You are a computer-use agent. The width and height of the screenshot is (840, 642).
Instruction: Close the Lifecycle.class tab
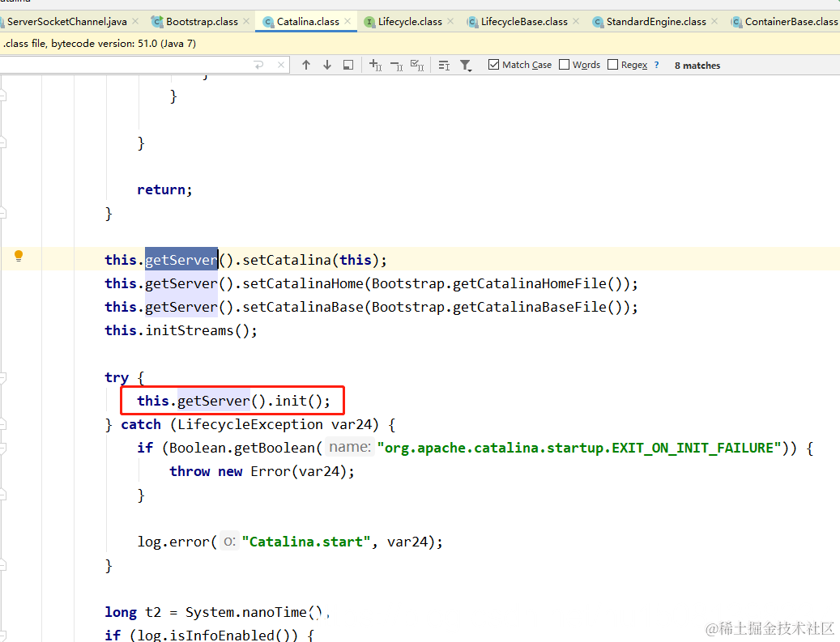click(450, 21)
